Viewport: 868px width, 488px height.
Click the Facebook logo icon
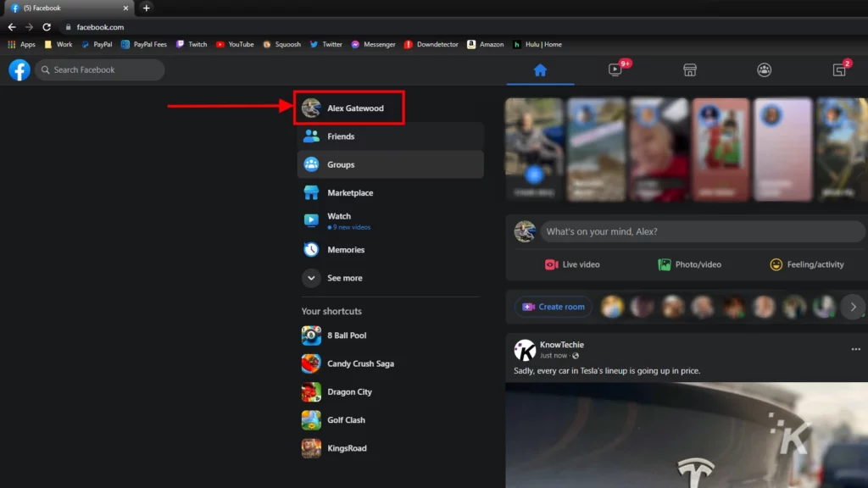point(19,70)
